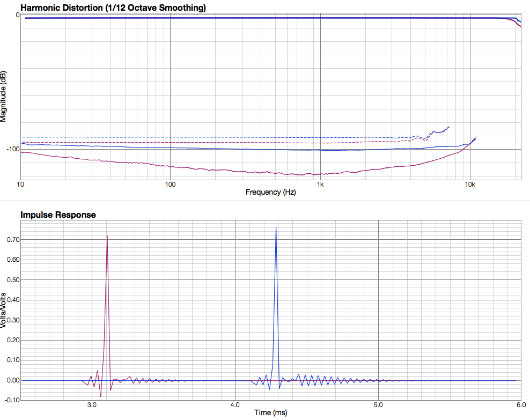Click the -0.10 volts tick label
Image resolution: width=530 pixels, height=420 pixels.
(12, 400)
